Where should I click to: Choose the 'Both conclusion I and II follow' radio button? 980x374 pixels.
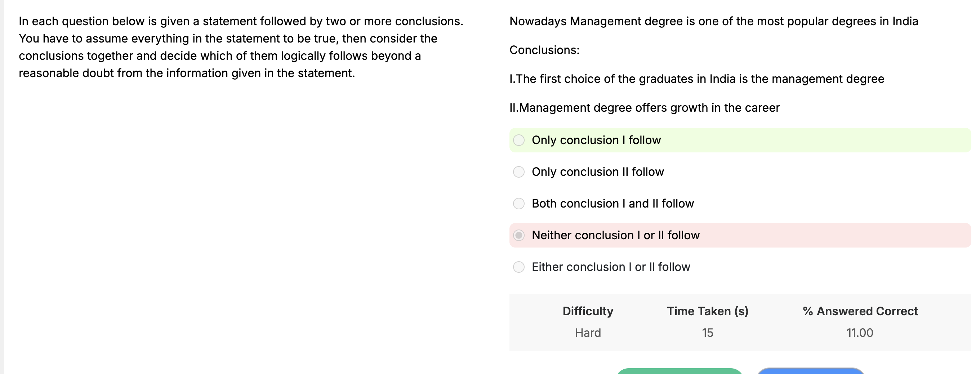tap(518, 204)
